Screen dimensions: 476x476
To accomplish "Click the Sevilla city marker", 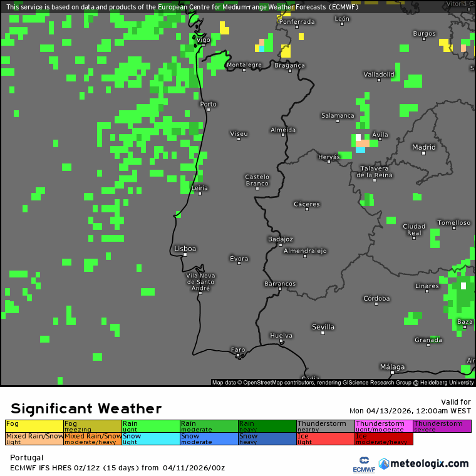I will coord(323,333).
